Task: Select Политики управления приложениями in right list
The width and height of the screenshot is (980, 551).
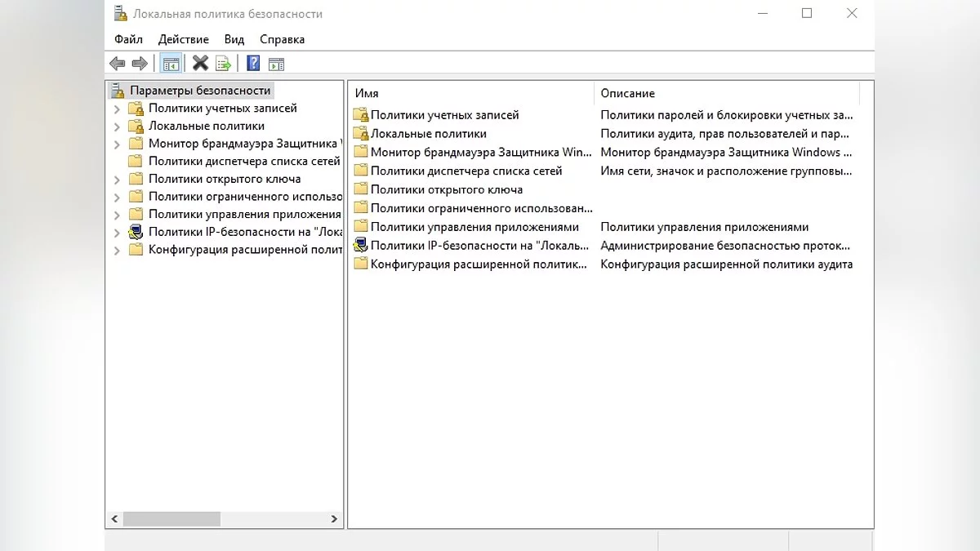Action: click(x=474, y=227)
